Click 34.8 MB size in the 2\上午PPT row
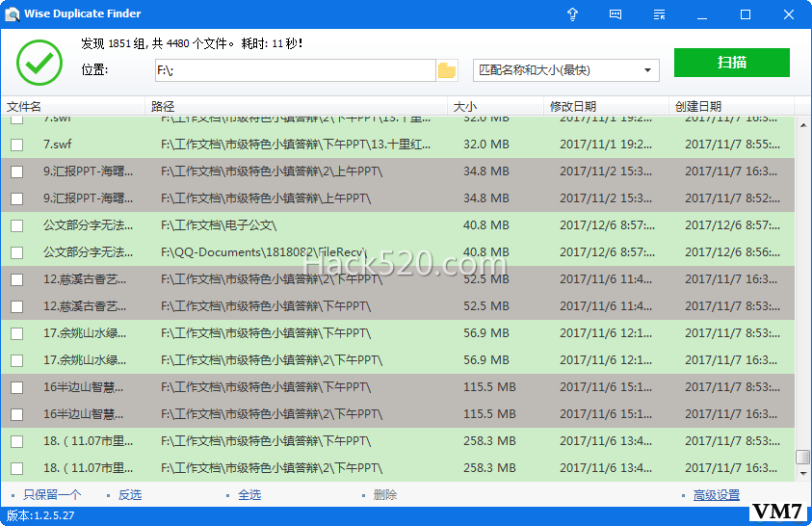 tap(486, 171)
